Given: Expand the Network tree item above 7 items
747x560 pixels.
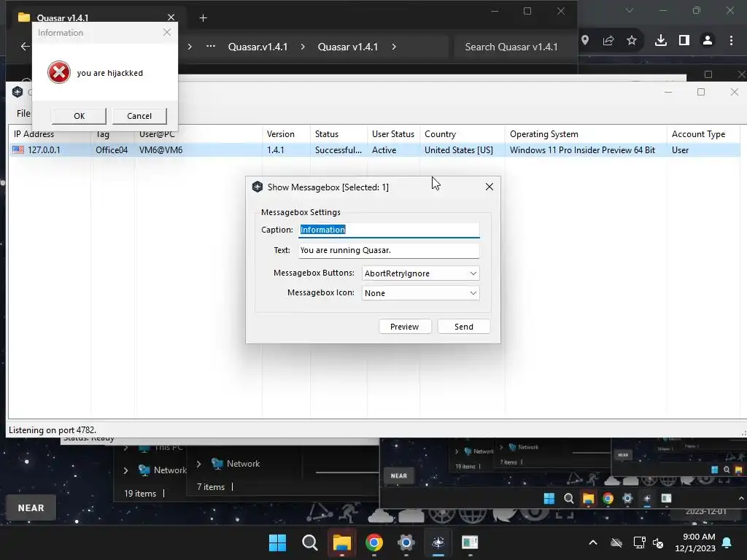Looking at the screenshot, I should 198,464.
